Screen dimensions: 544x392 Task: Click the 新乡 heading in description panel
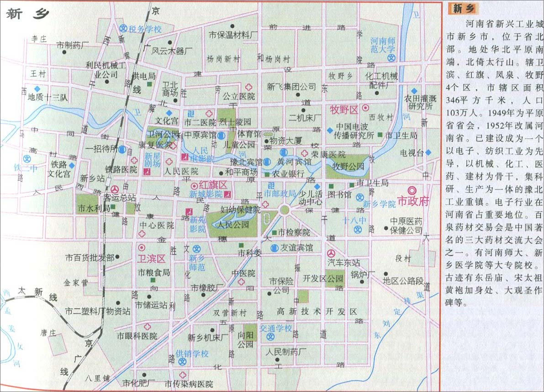tap(465, 8)
